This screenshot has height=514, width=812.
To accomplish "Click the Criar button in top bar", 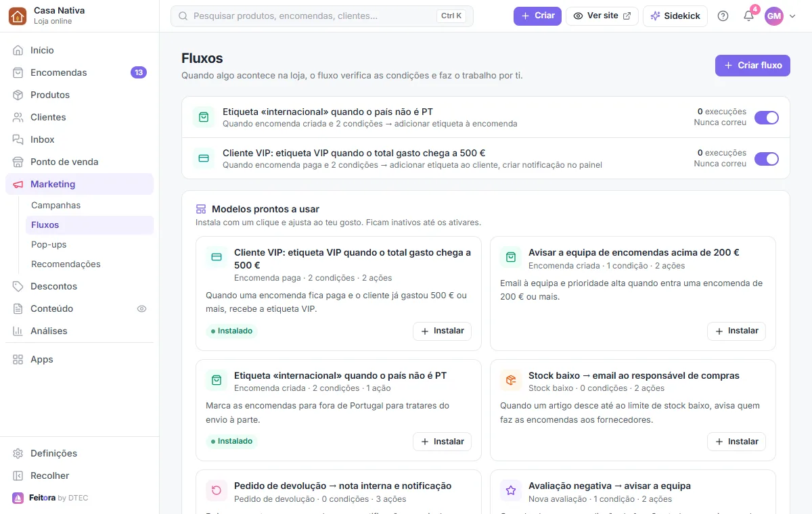I will [x=537, y=16].
